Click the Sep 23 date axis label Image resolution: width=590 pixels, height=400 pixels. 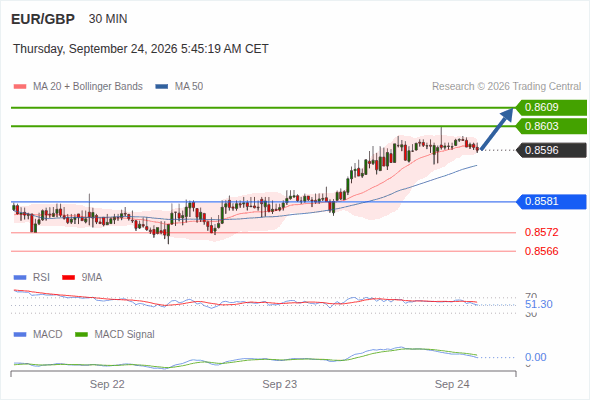point(280,384)
